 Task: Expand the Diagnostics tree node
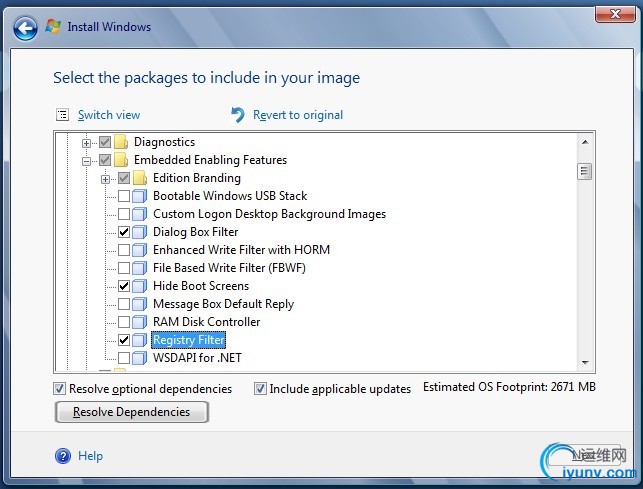coord(86,143)
